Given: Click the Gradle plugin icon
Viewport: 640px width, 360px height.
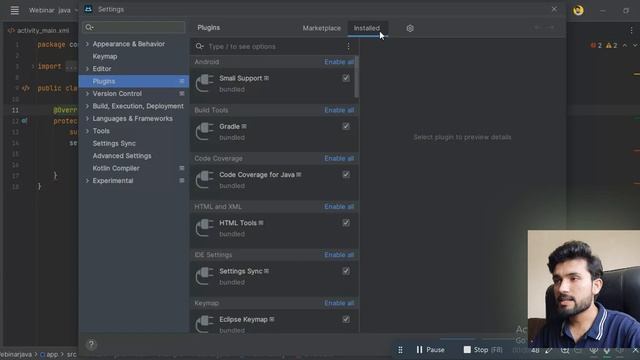Looking at the screenshot, I should click(x=204, y=131).
